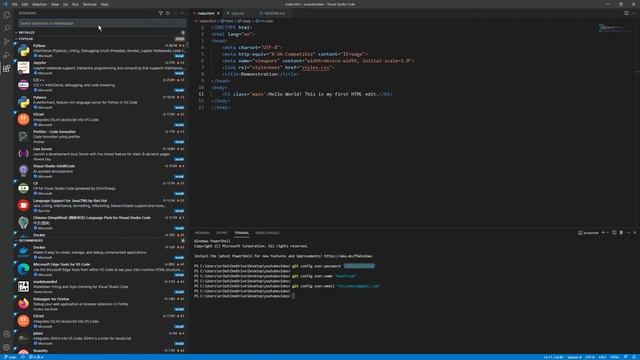Open the Accounts icon in activity bar

point(7,334)
